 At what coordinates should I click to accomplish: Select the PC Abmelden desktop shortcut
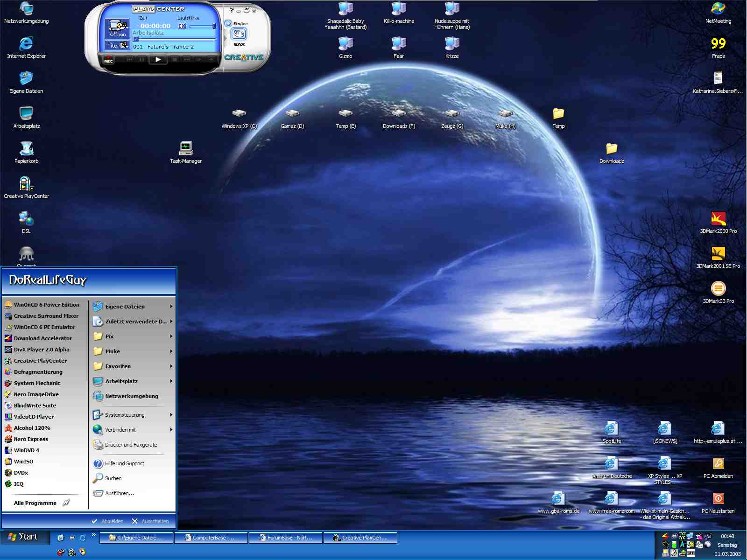718,468
